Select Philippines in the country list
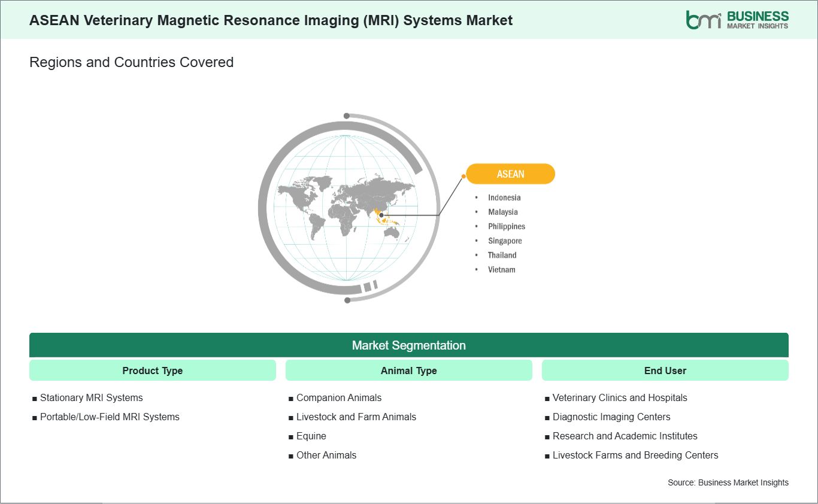 pos(507,226)
